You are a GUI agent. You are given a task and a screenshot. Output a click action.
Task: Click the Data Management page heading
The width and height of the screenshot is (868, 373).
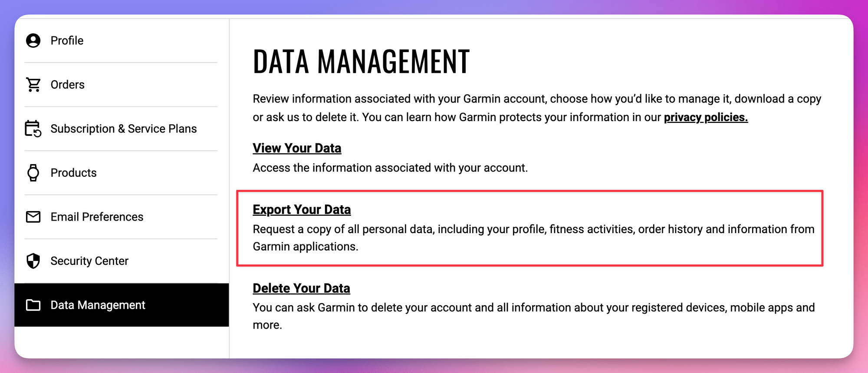pyautogui.click(x=361, y=62)
